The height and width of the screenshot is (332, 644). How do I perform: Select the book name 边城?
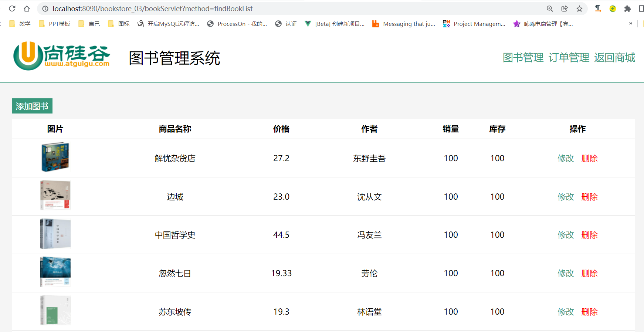point(175,197)
